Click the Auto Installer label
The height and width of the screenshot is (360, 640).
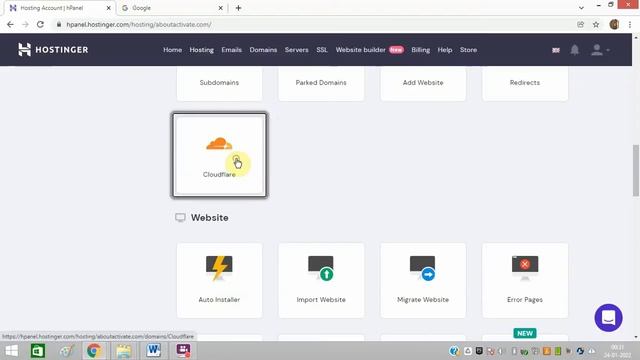(x=219, y=300)
